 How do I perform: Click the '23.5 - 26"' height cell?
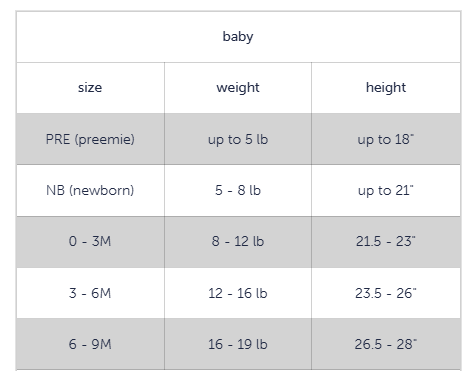pyautogui.click(x=386, y=293)
